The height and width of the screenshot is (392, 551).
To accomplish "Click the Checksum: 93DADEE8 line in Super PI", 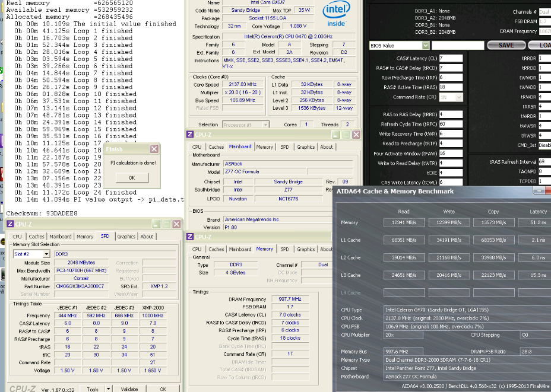I will point(42,213).
